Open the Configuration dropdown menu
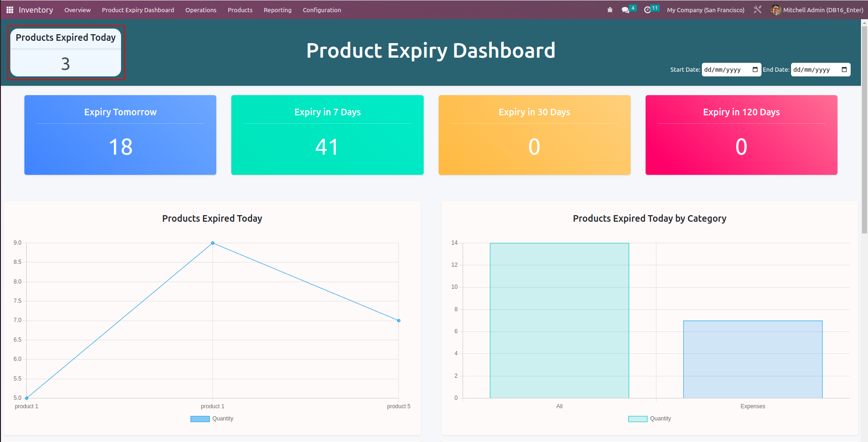The image size is (868, 442). coord(322,10)
